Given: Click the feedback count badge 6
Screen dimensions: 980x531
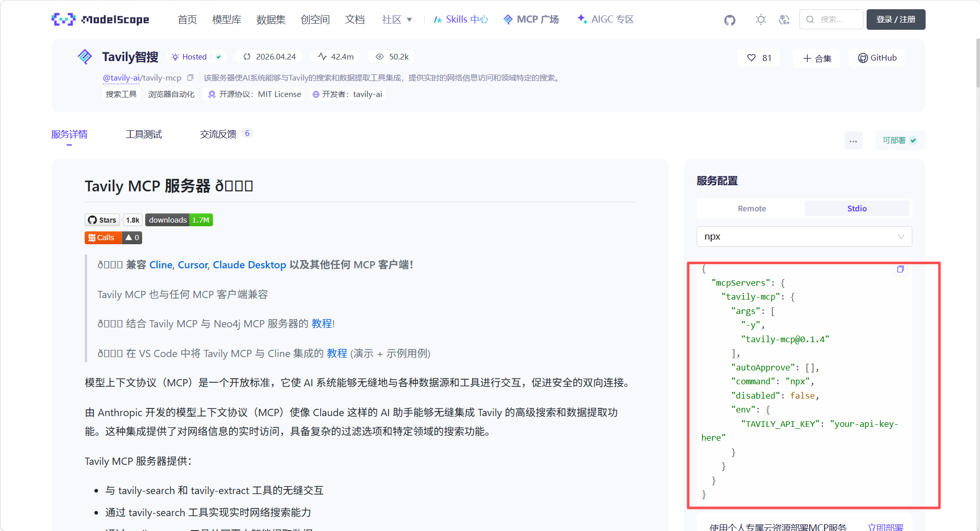Looking at the screenshot, I should click(247, 133).
